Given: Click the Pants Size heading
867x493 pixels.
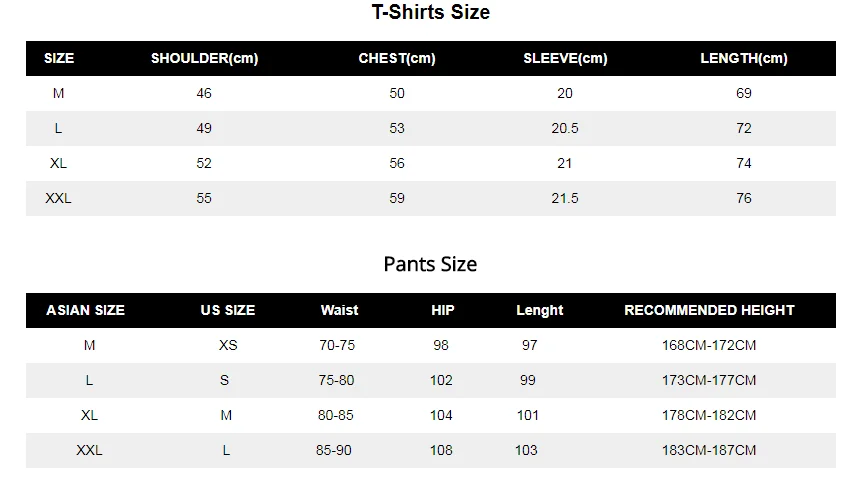Looking at the screenshot, I should coord(430,264).
